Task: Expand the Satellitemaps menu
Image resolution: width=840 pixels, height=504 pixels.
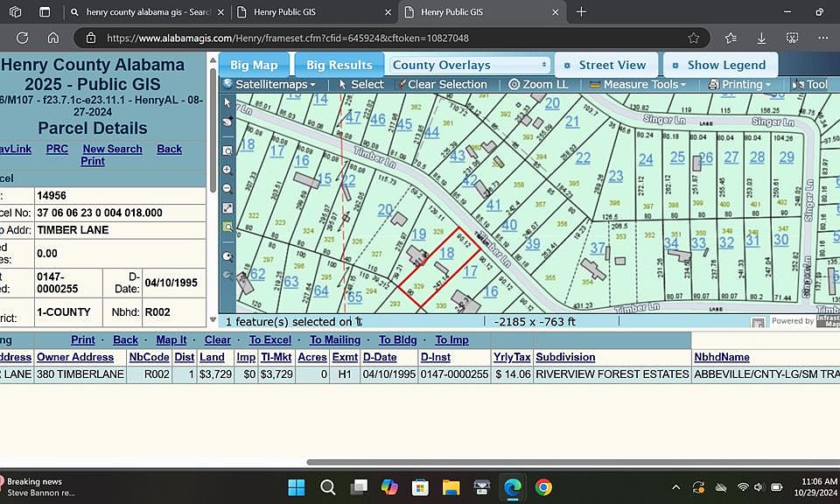Action: pos(271,84)
